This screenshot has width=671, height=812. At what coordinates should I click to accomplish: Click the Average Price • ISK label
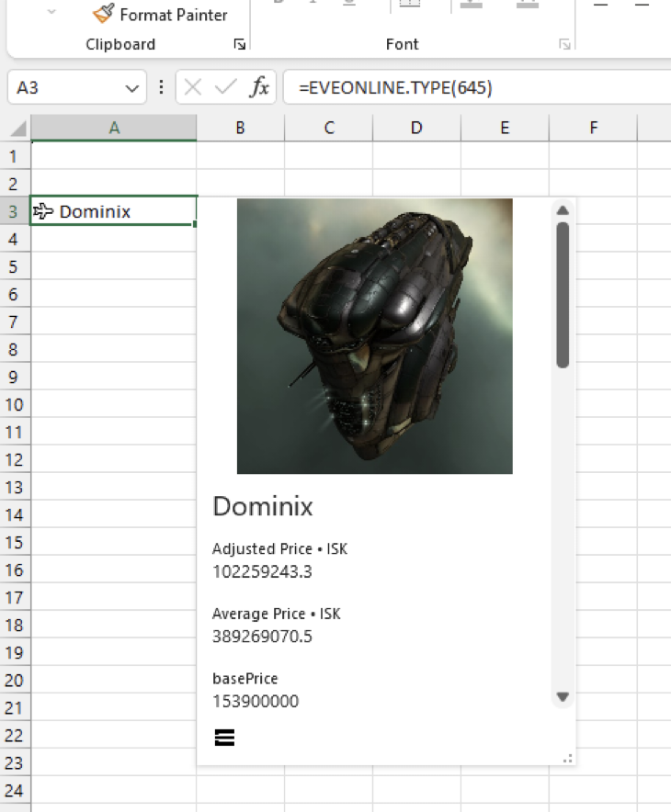pyautogui.click(x=276, y=614)
